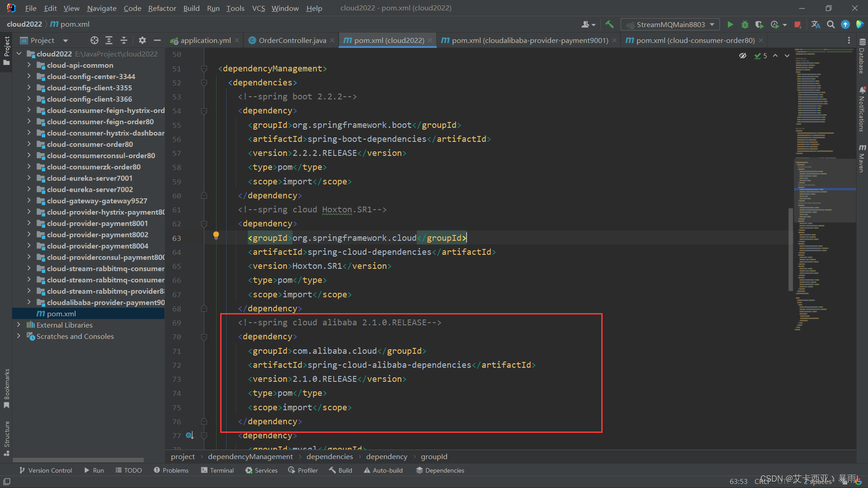Screen dimensions: 868x488
Task: Expand all in Project panel
Action: pyautogui.click(x=109, y=40)
